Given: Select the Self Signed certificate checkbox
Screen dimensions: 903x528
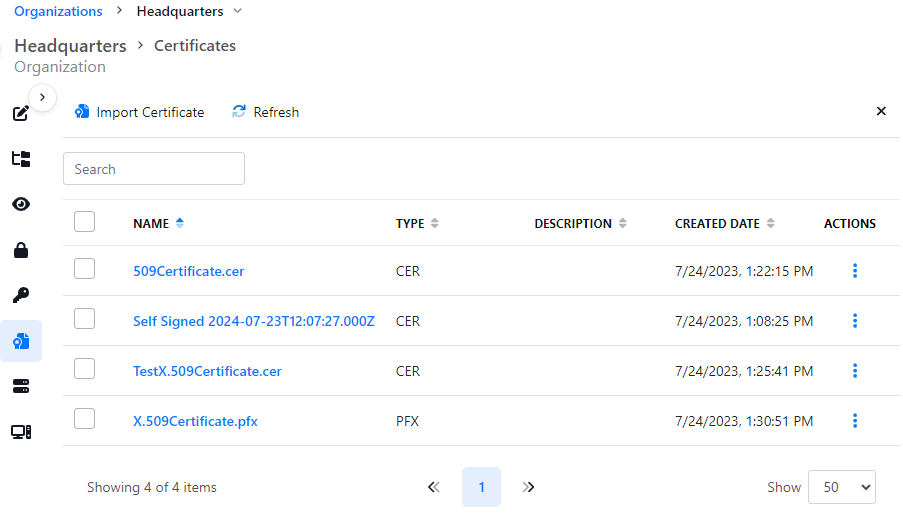Looking at the screenshot, I should pyautogui.click(x=85, y=319).
